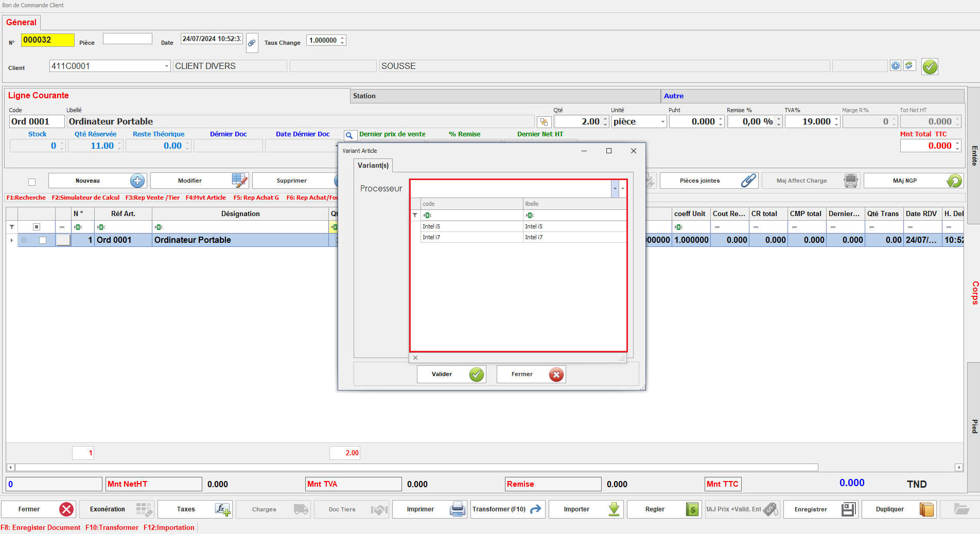This screenshot has height=534, width=980.
Task: Click the paperclip attachment icon beside Date
Action: tap(252, 42)
